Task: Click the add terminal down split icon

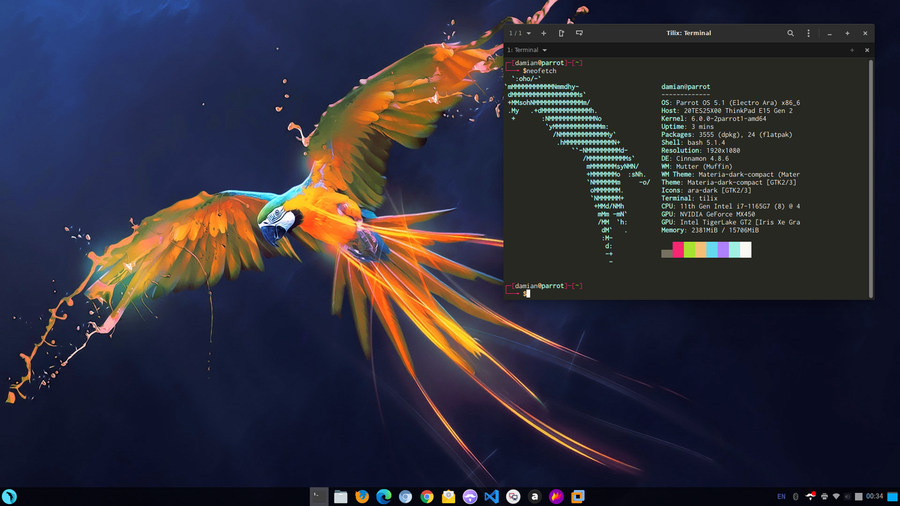Action: click(x=579, y=33)
